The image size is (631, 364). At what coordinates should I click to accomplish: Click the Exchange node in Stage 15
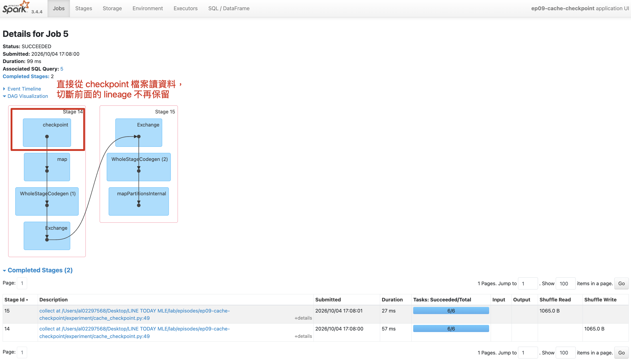pyautogui.click(x=139, y=133)
